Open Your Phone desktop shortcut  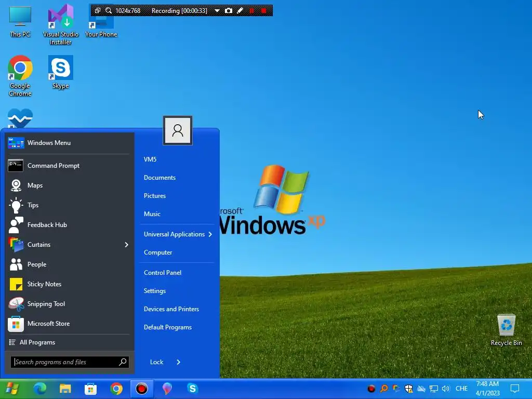tap(101, 22)
